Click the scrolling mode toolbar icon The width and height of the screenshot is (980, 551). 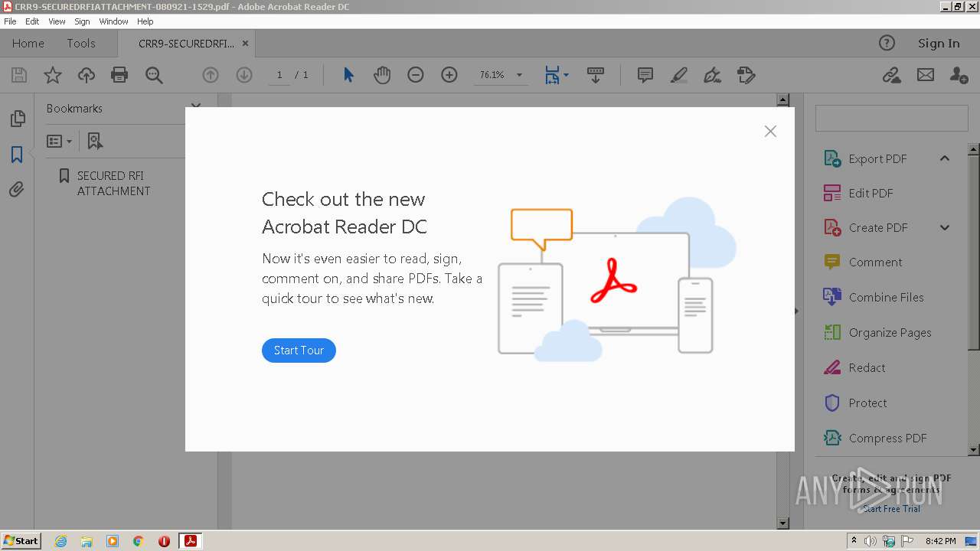click(x=596, y=75)
